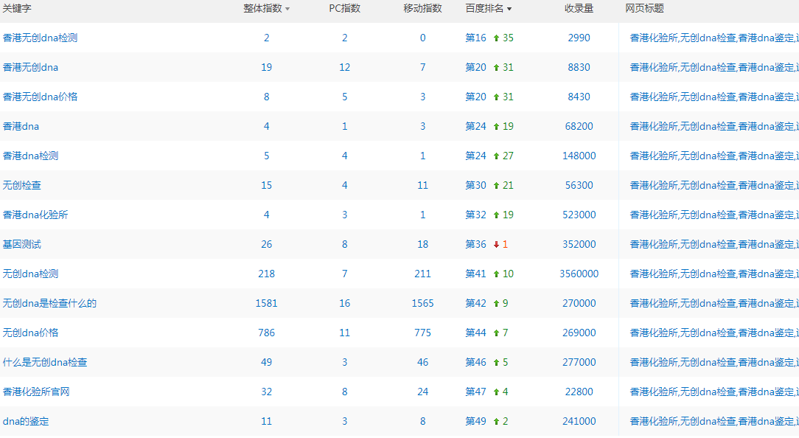Viewport: 799px width, 438px height.
Task: Sort by 整体指数 column dropdown arrow
Action: tap(287, 9)
